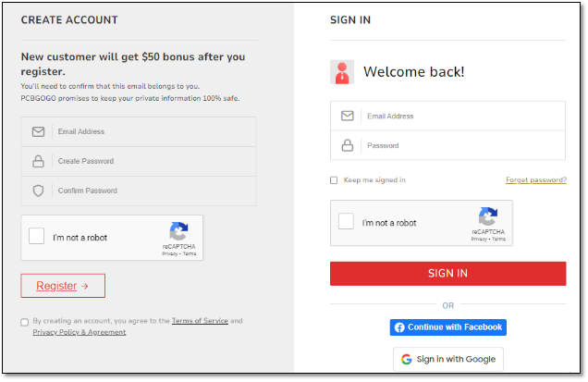588x382 pixels.
Task: Enable Keep me signed in checkbox
Action: pyautogui.click(x=334, y=180)
